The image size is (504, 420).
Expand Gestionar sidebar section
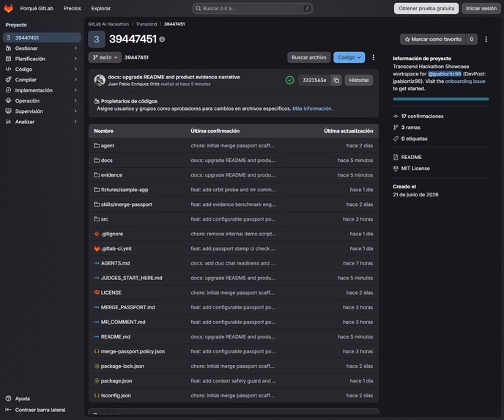(x=42, y=48)
